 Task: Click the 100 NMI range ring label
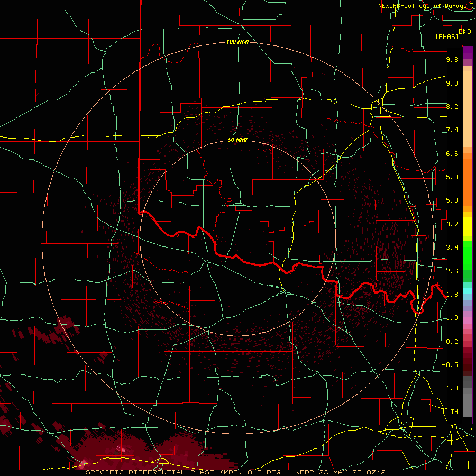237,42
